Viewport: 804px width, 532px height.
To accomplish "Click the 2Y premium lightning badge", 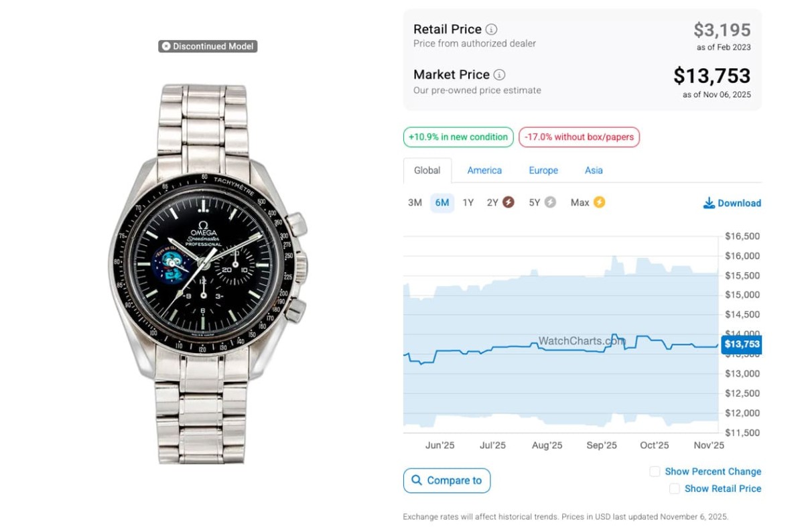I will pyautogui.click(x=509, y=202).
